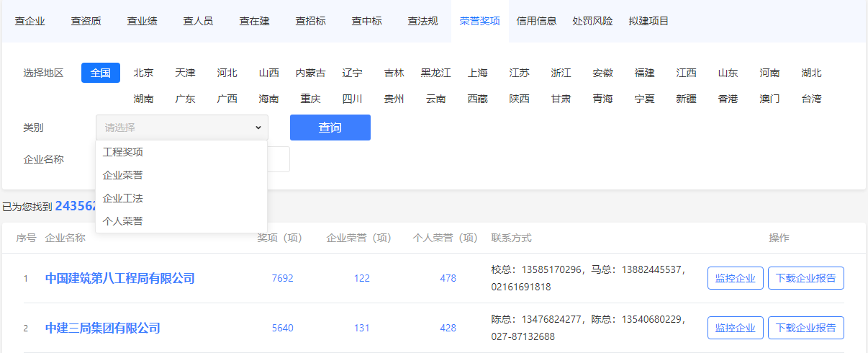The height and width of the screenshot is (353, 868).
Task: Go to the 查业绩 tab
Action: 143,21
